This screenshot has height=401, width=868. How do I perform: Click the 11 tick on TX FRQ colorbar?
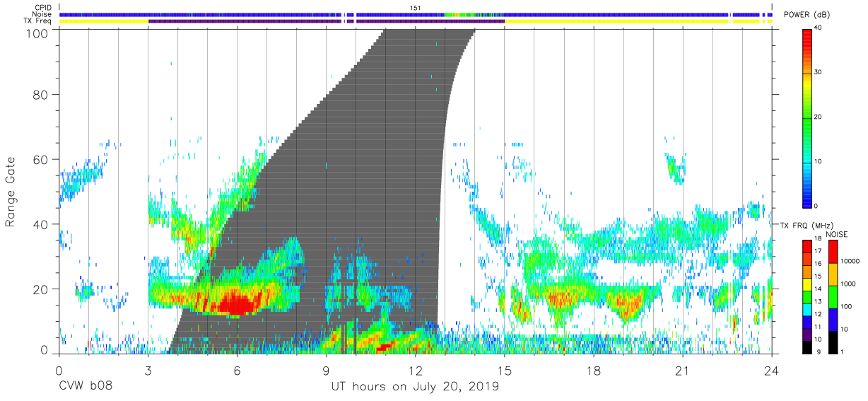point(819,327)
